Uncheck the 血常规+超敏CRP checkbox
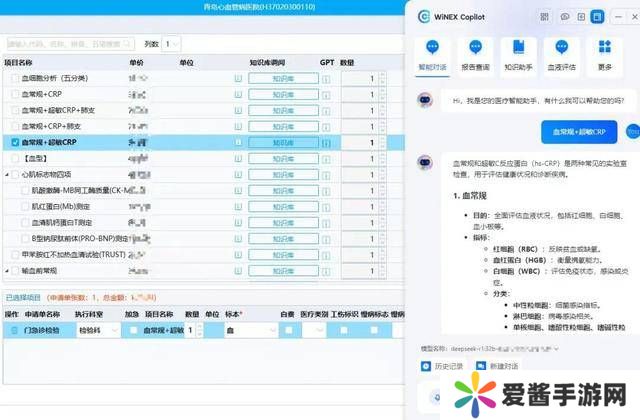Viewport: 640px width, 420px height. pyautogui.click(x=14, y=143)
